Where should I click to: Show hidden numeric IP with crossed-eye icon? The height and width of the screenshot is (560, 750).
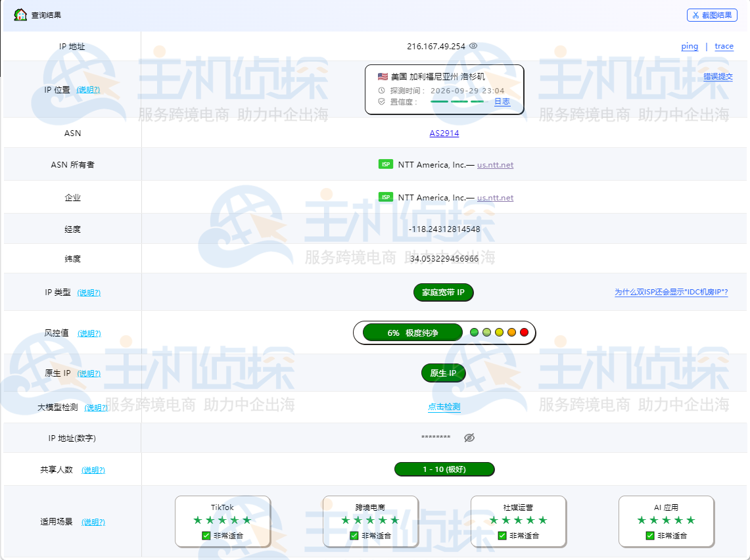(x=469, y=438)
